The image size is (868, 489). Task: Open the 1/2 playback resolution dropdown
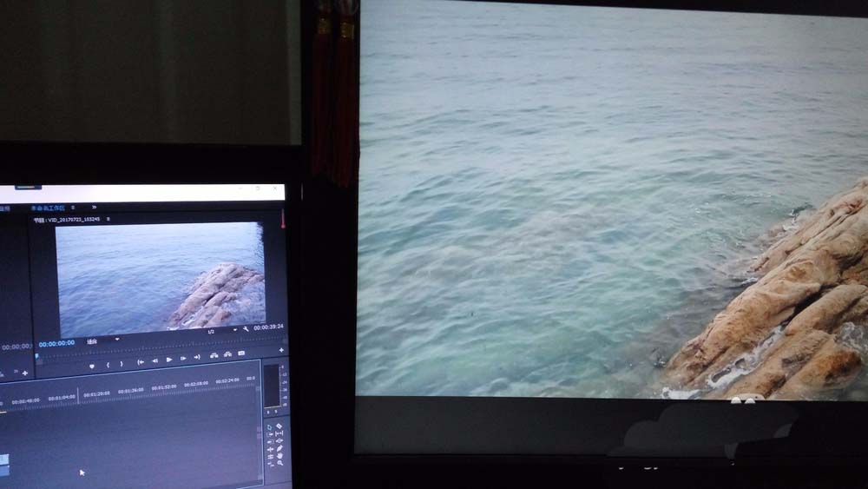[222, 331]
